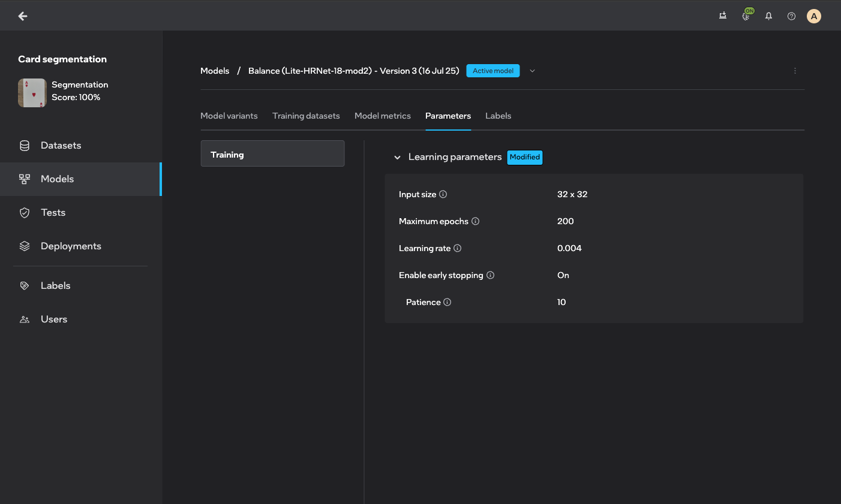This screenshot has height=504, width=841.
Task: Toggle the auto-training ON indicator icon
Action: click(x=746, y=16)
